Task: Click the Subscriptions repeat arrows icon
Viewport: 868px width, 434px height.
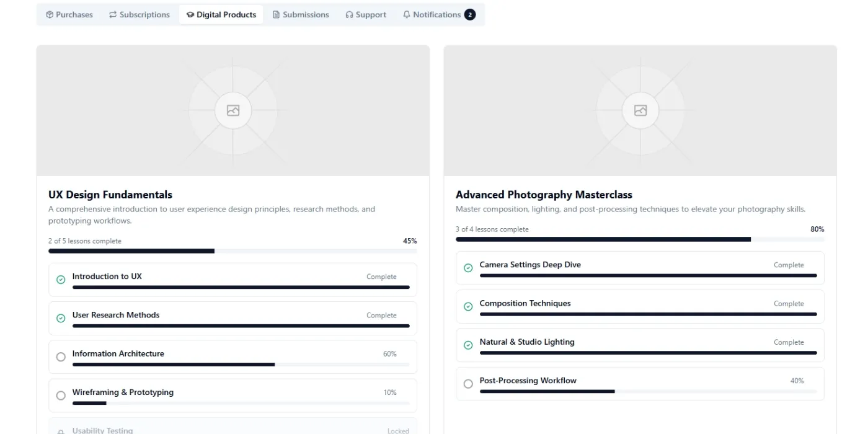Action: (x=113, y=15)
